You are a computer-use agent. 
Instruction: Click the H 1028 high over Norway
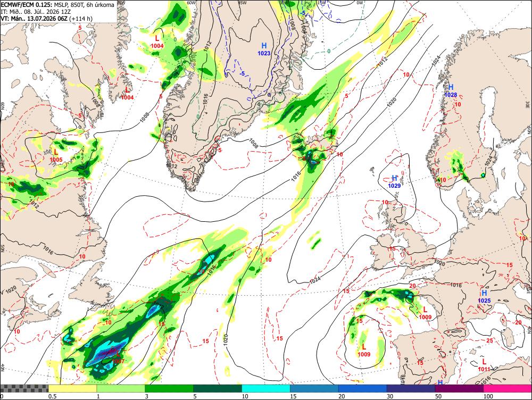(451, 90)
